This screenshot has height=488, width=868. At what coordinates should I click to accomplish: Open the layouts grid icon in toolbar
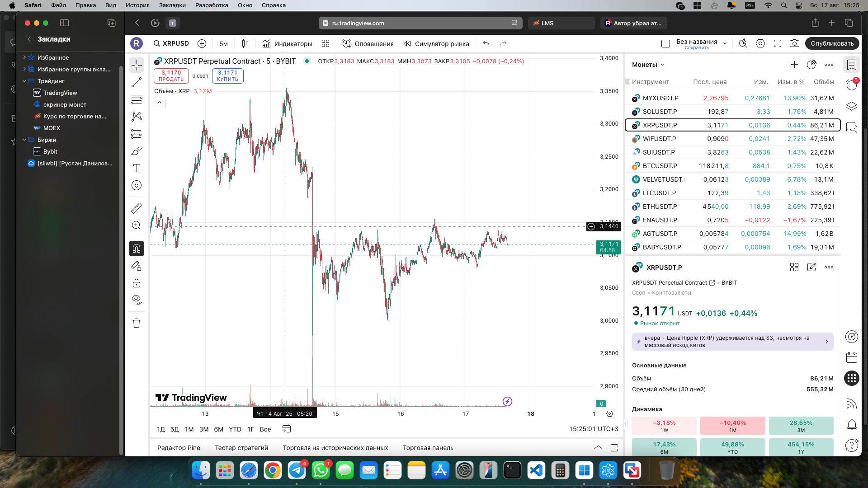click(325, 43)
